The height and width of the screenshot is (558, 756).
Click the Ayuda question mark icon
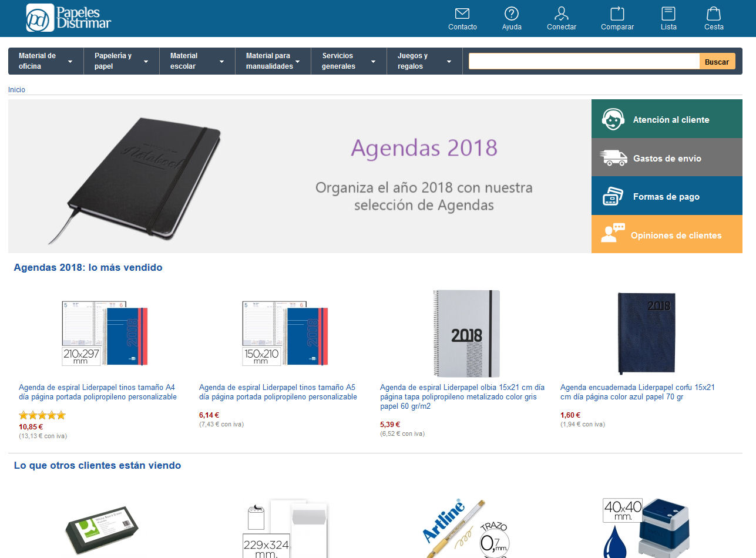(x=512, y=14)
